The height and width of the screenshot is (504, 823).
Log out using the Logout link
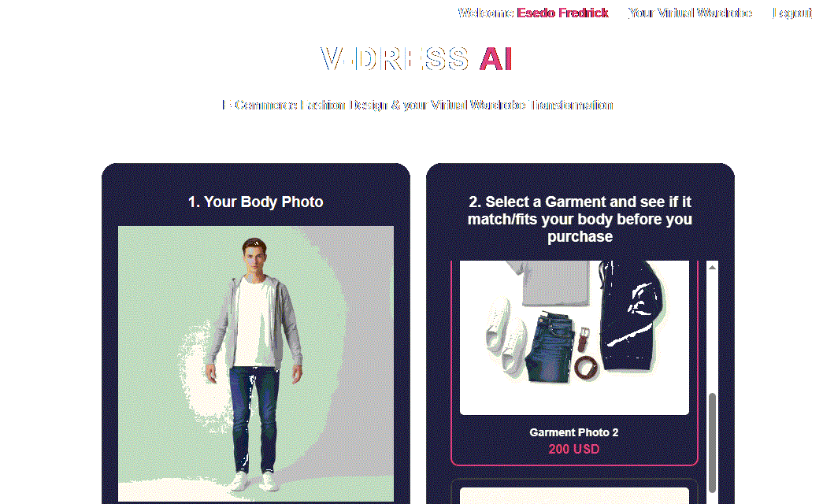point(792,13)
